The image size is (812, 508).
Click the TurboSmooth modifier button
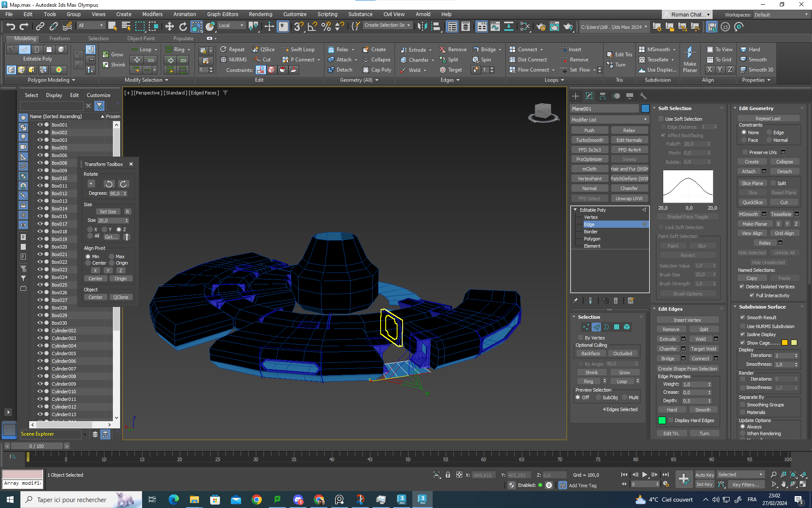pos(590,140)
